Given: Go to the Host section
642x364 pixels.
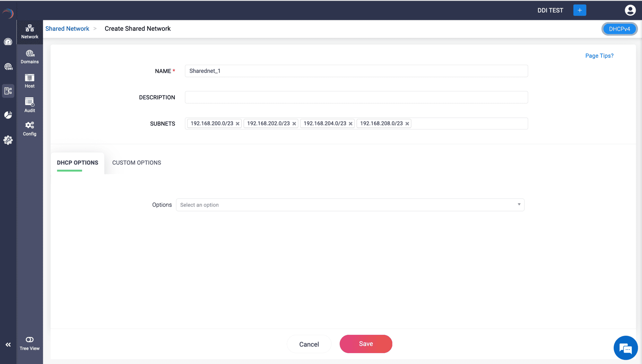Looking at the screenshot, I should coord(30,81).
